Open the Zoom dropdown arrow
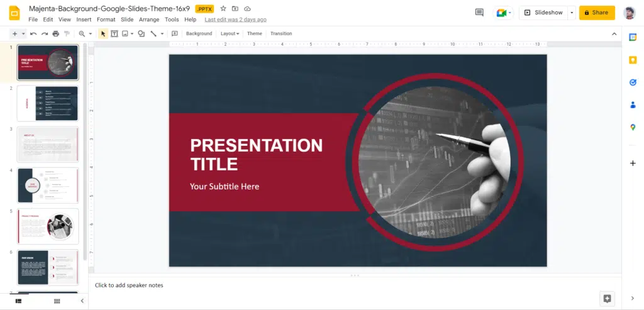Viewport: 644px width, 310px height. pyautogui.click(x=91, y=33)
